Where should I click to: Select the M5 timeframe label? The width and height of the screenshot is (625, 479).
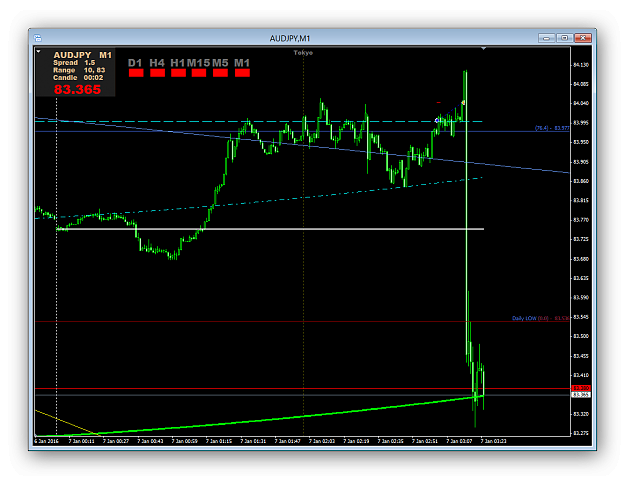click(220, 63)
